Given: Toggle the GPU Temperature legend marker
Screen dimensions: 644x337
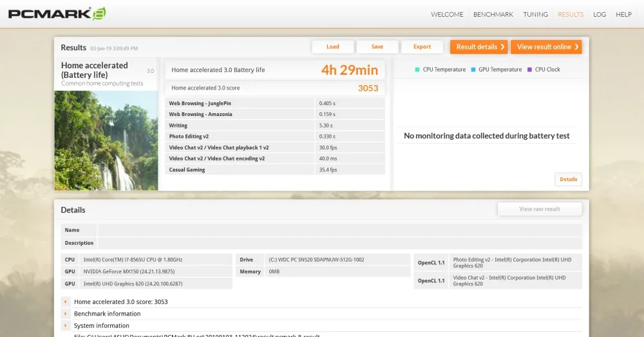Looking at the screenshot, I should 473,70.
